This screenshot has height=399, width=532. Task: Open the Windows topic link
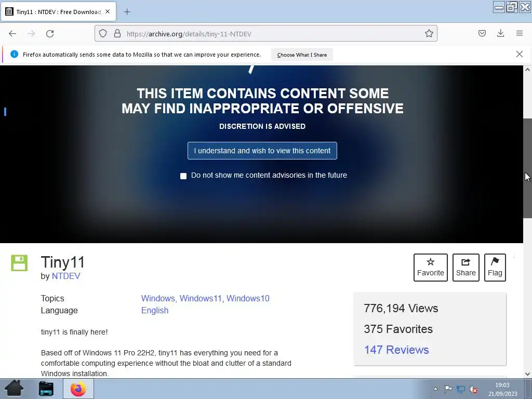coord(158,298)
